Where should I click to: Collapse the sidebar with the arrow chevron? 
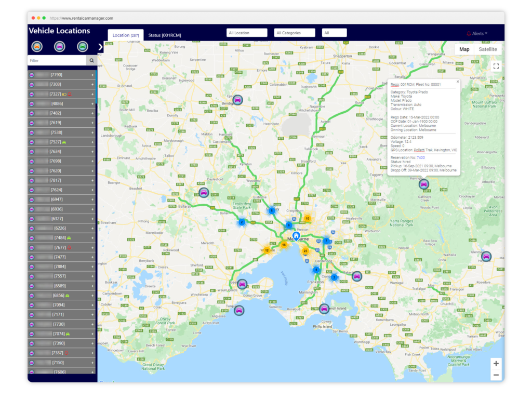(100, 46)
